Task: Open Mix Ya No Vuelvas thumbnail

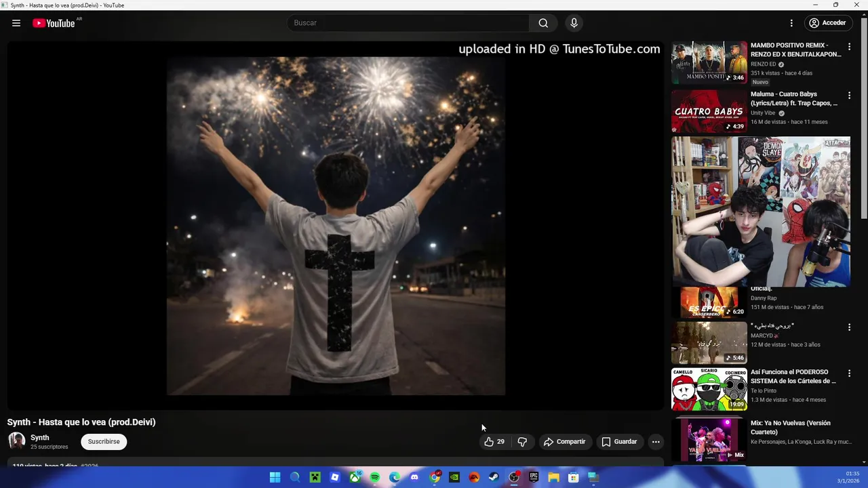Action: 709,440
